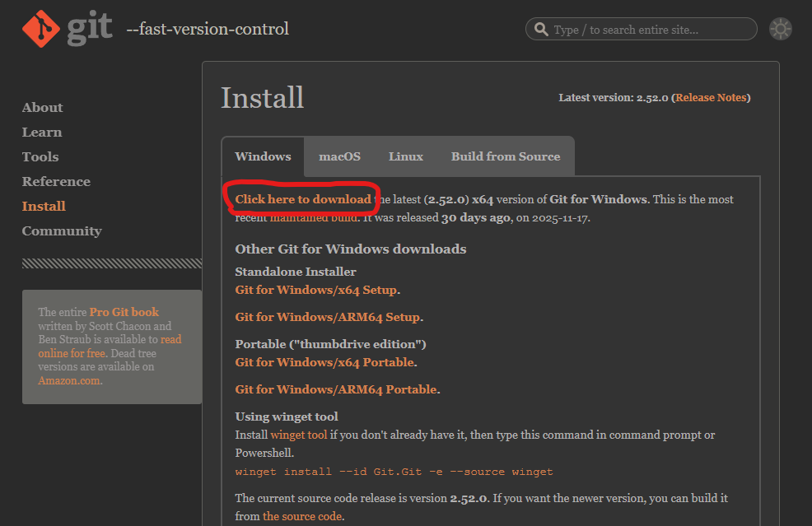The image size is (812, 526).
Task: Open the Release Notes link
Action: click(711, 97)
